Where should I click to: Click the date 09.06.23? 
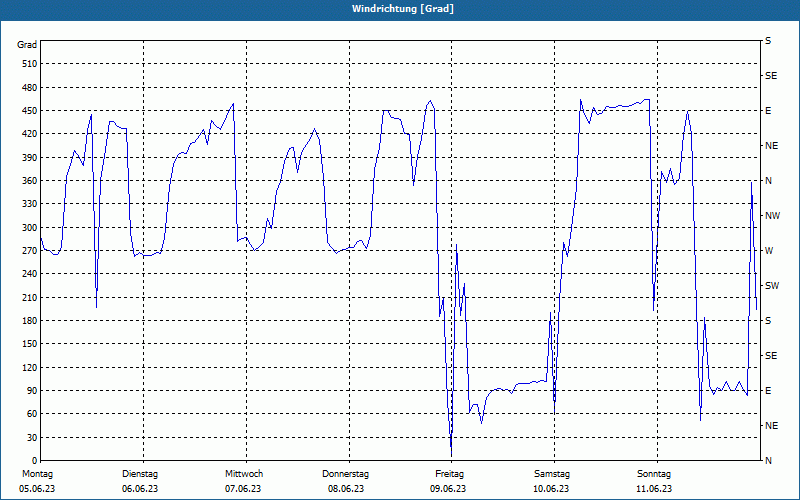point(448,489)
